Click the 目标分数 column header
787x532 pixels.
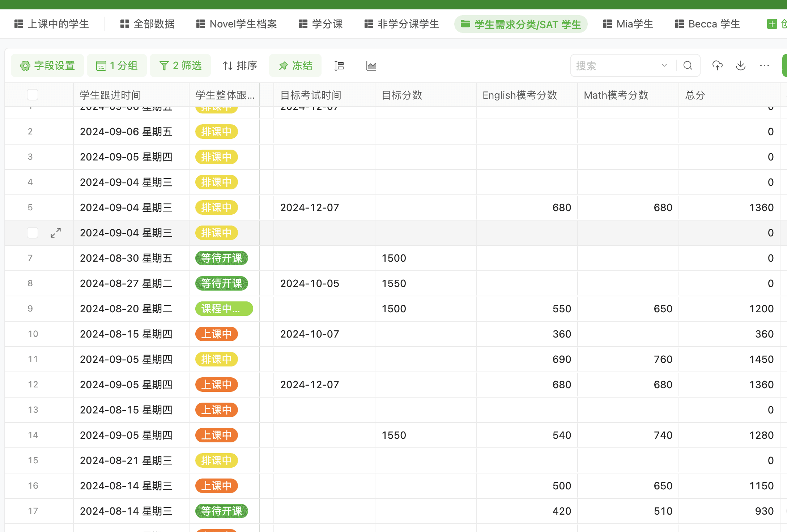click(426, 95)
